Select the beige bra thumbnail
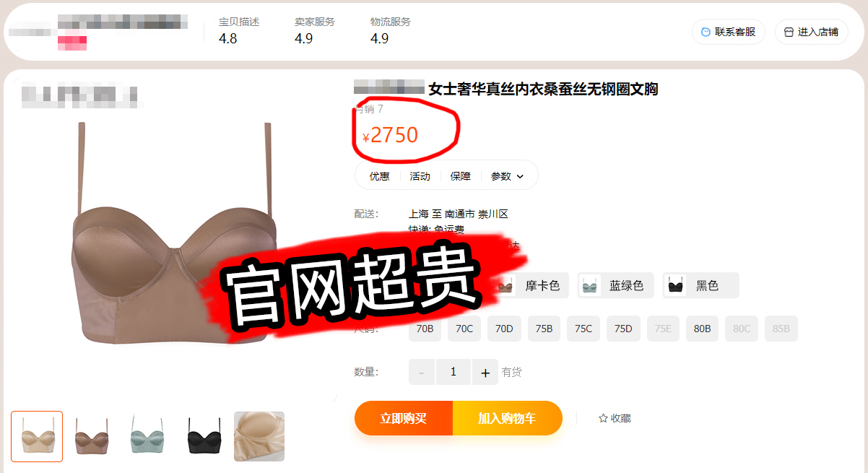Screen dimensions: 868x473 (x=37, y=436)
